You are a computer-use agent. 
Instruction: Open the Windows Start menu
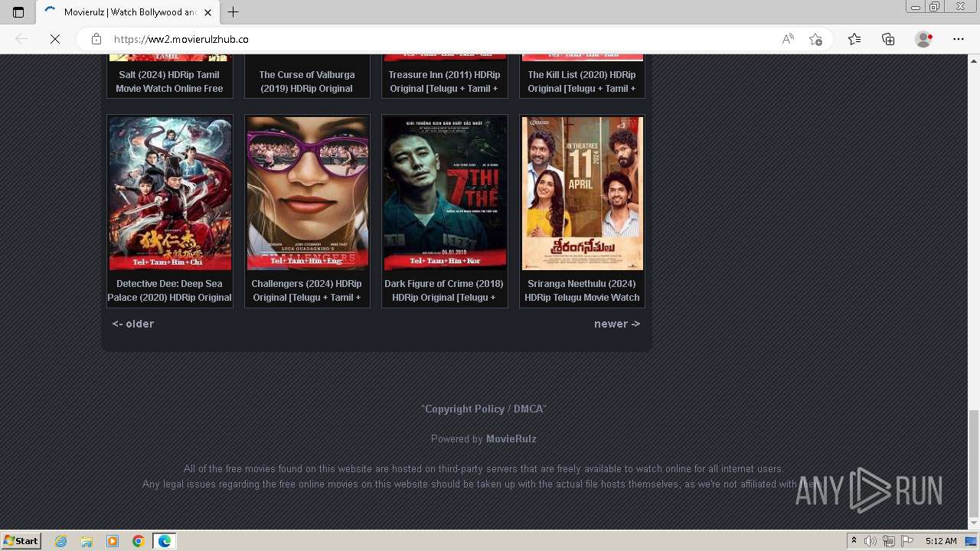(21, 540)
